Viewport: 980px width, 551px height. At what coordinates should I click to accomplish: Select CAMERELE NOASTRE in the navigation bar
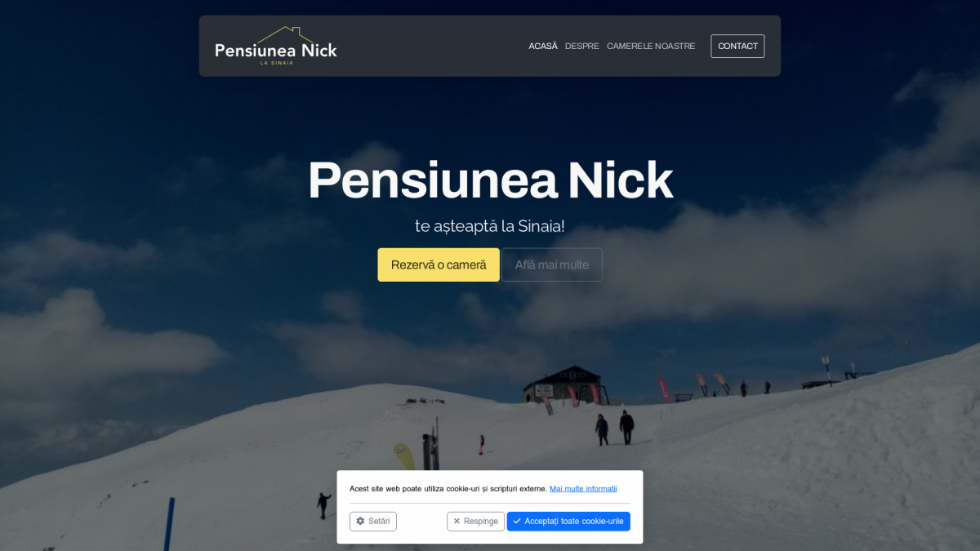pyautogui.click(x=651, y=46)
